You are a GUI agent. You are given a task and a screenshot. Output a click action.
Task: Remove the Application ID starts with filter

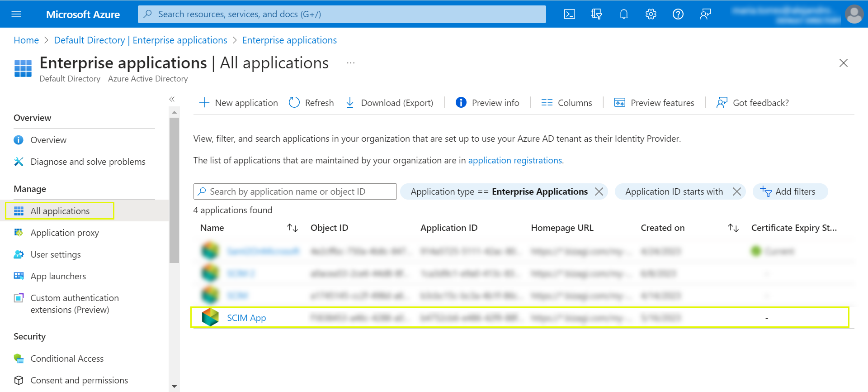pos(736,191)
